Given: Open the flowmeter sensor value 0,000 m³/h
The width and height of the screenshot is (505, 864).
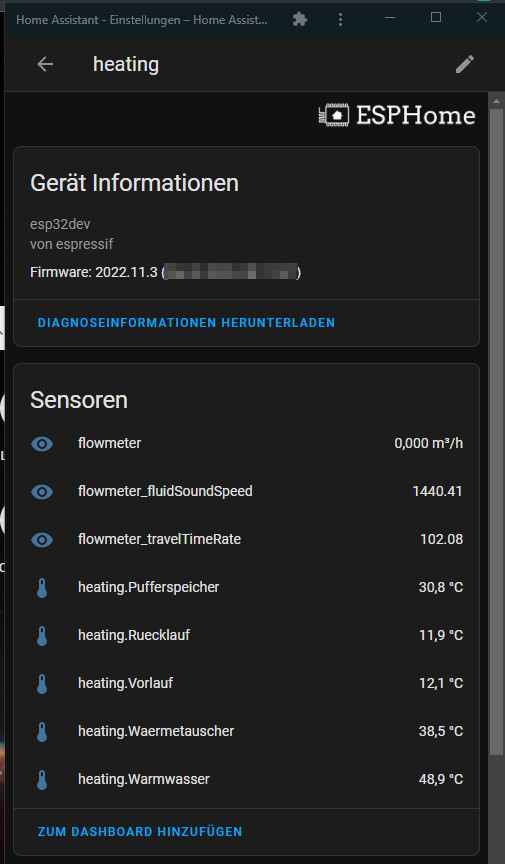Looking at the screenshot, I should point(428,444).
